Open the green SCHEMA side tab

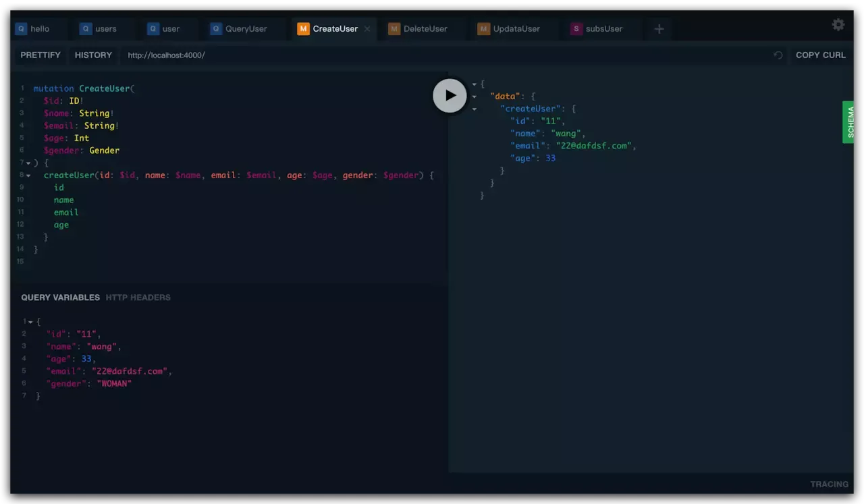[x=848, y=122]
